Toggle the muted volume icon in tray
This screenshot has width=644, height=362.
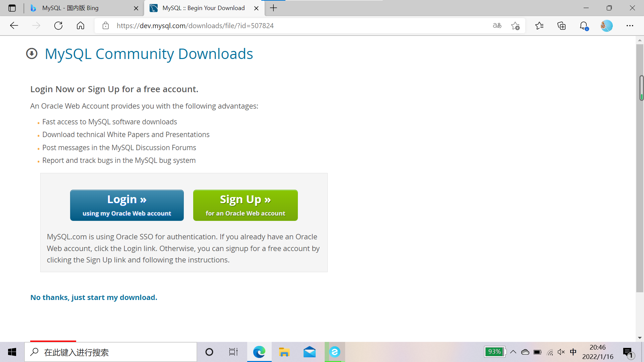tap(561, 352)
